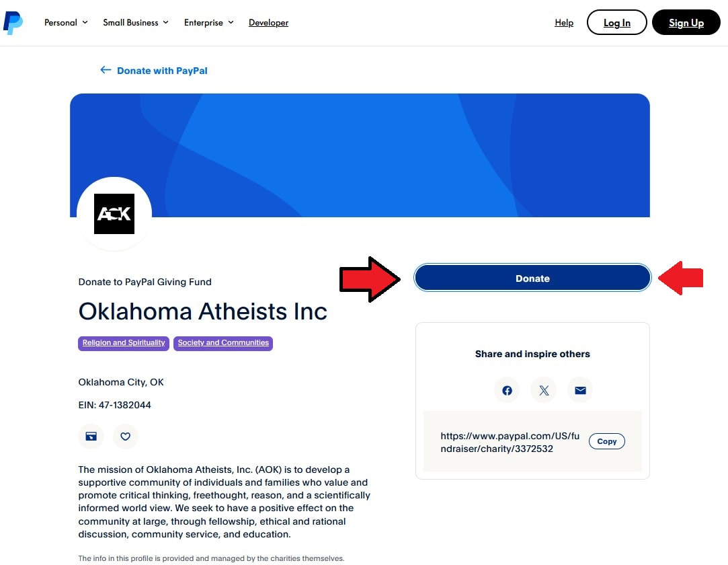Screen dimensions: 728x565
Task: Expand the Enterprise menu dropdown
Action: [209, 23]
